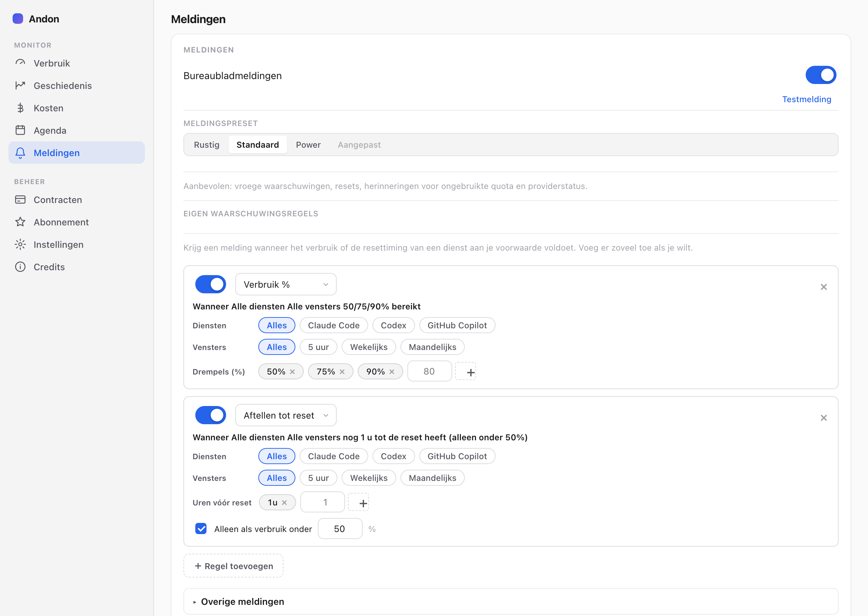This screenshot has height=616, width=868.
Task: Open Verbruik gauge icon in sidebar
Action: (x=21, y=63)
